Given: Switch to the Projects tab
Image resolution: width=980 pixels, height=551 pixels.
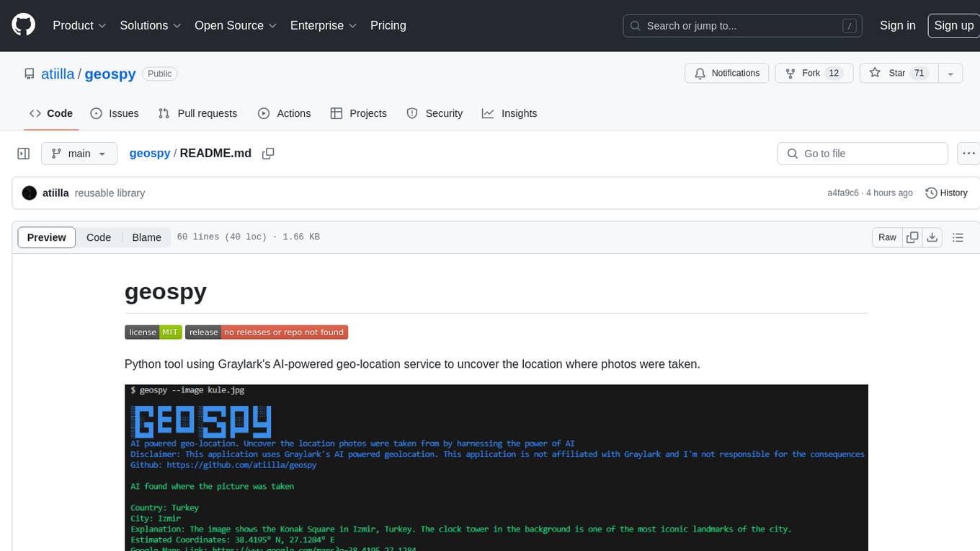Looking at the screenshot, I should pyautogui.click(x=358, y=113).
